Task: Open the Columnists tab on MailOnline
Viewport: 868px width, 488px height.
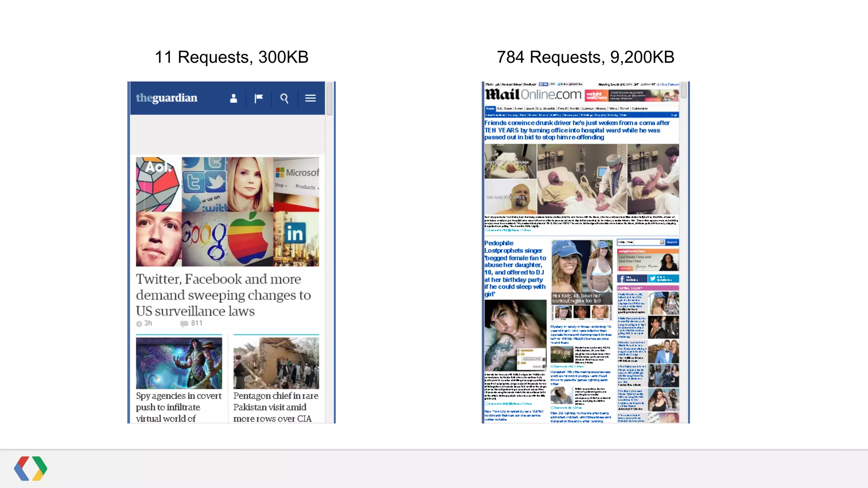Action: click(x=640, y=108)
